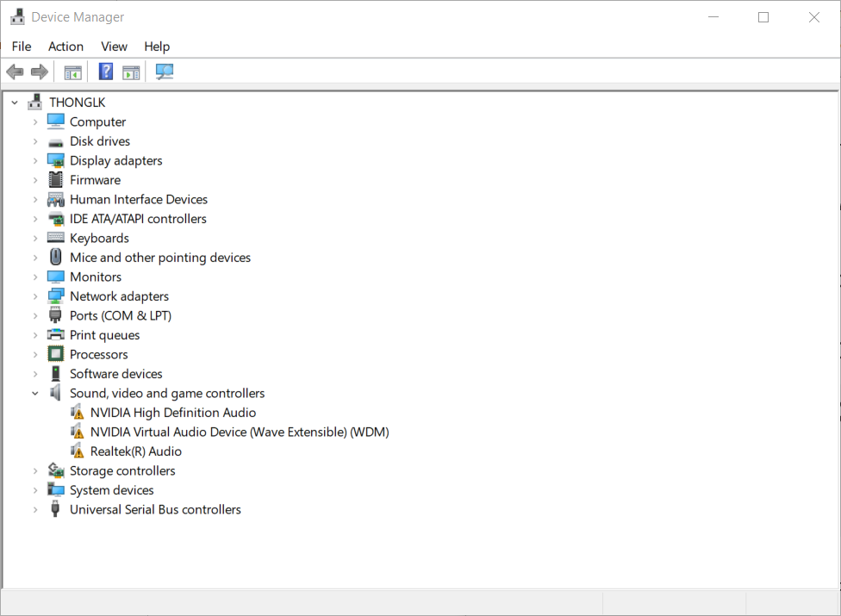Click the Human Interface Devices icon

point(56,199)
